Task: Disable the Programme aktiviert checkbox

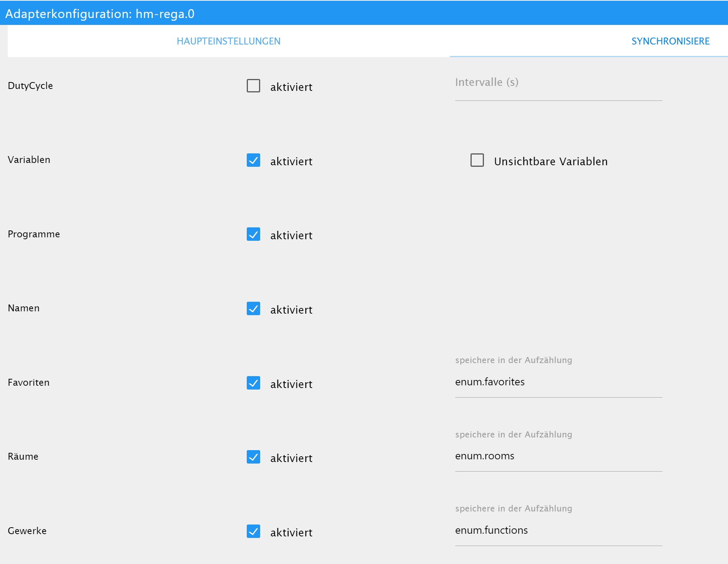Action: point(253,234)
